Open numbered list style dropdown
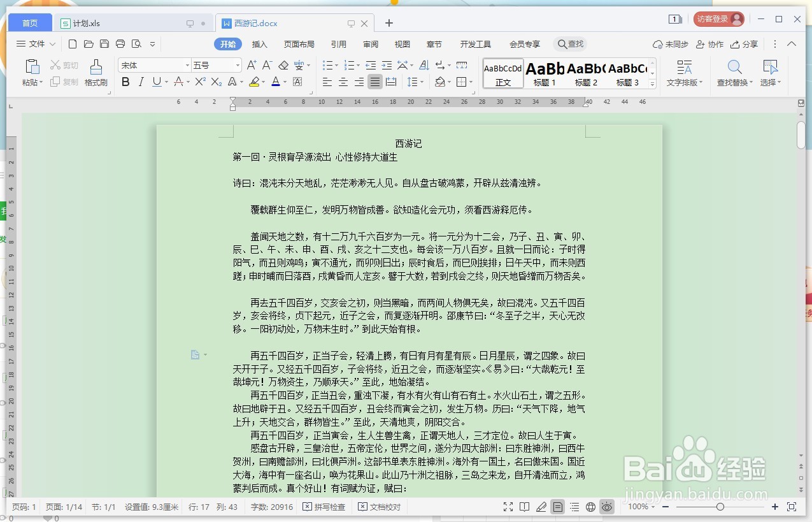812x522 pixels. point(357,65)
